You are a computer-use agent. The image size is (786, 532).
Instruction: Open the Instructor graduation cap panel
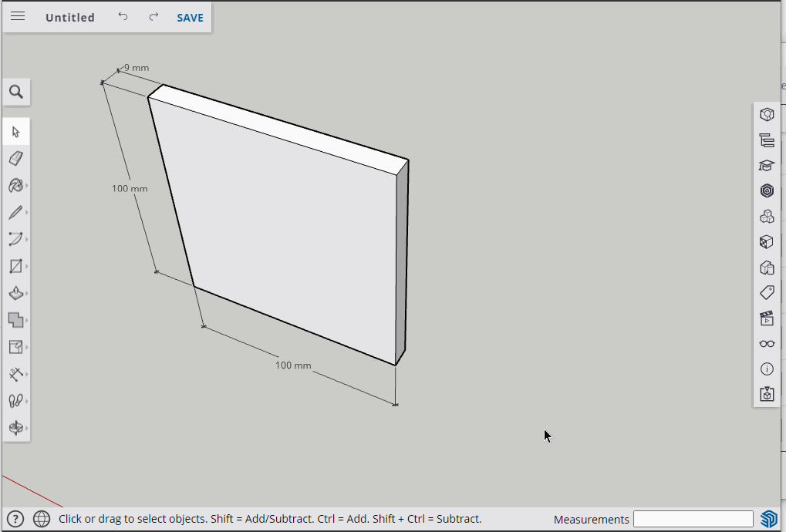tap(767, 165)
